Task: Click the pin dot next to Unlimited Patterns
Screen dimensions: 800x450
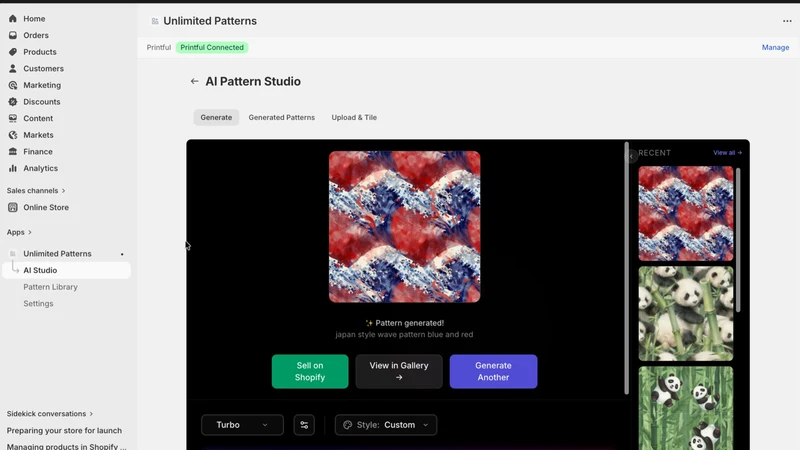Action: pos(122,254)
